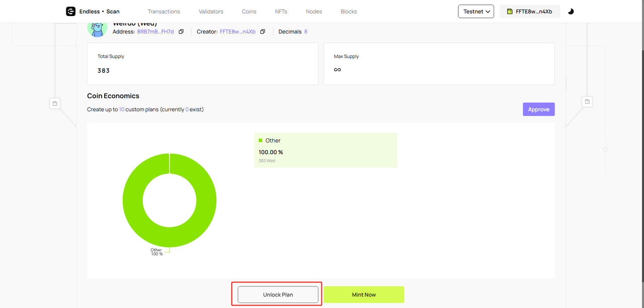The width and height of the screenshot is (644, 308).
Task: Open the Testnet network dropdown
Action: (476, 12)
